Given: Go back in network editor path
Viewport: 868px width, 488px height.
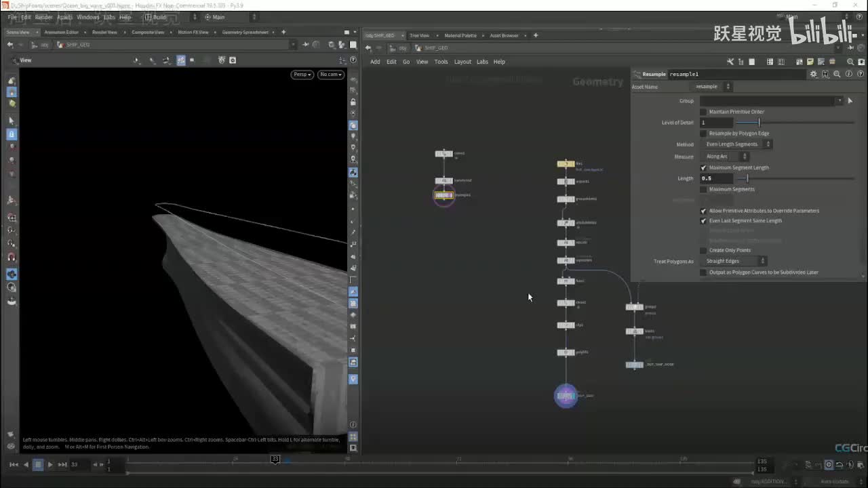Looking at the screenshot, I should click(x=368, y=48).
